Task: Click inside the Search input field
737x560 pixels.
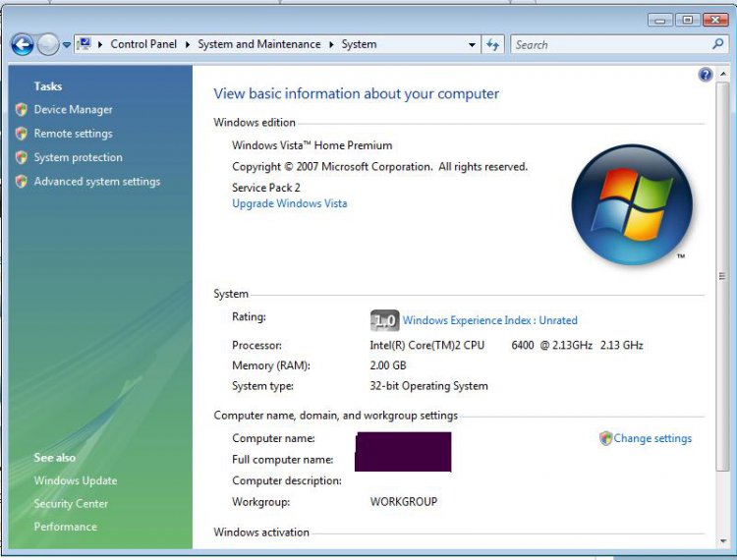Action: pos(611,45)
